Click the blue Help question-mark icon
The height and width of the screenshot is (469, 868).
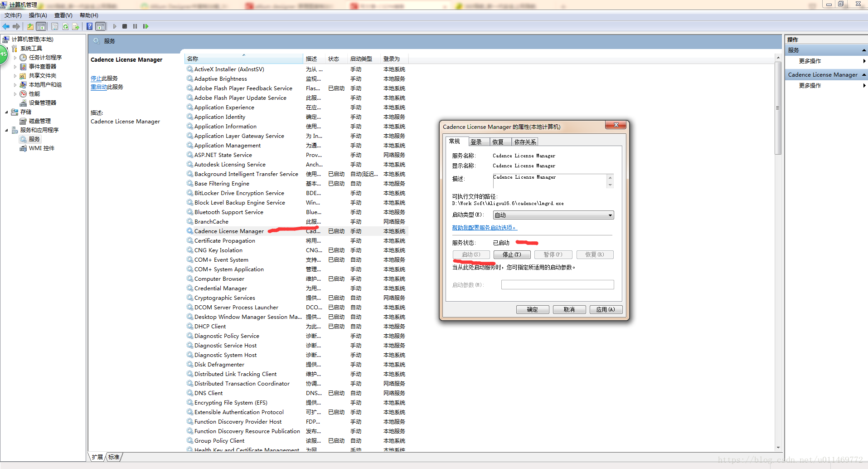click(90, 26)
